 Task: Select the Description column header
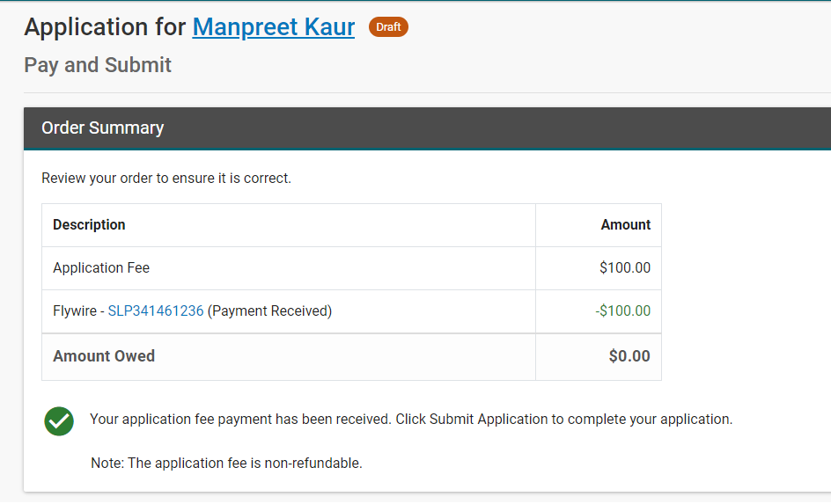[89, 224]
